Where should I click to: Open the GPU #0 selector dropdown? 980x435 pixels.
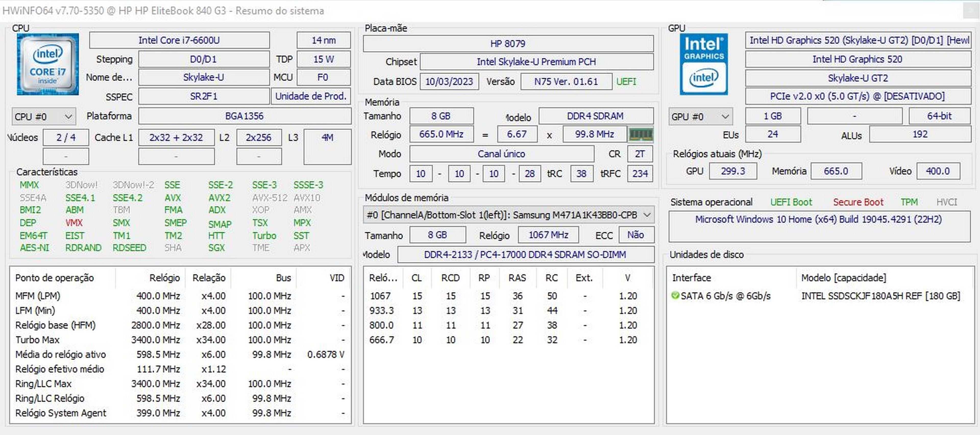700,117
